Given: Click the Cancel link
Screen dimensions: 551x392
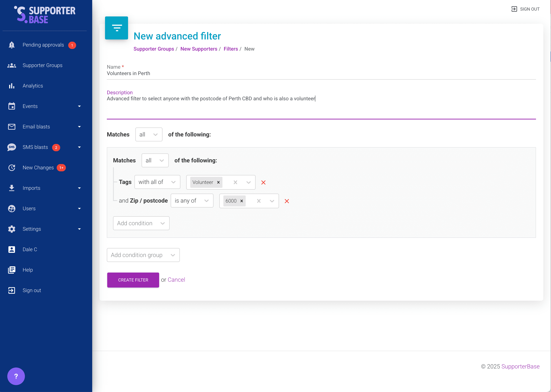Looking at the screenshot, I should click(176, 280).
